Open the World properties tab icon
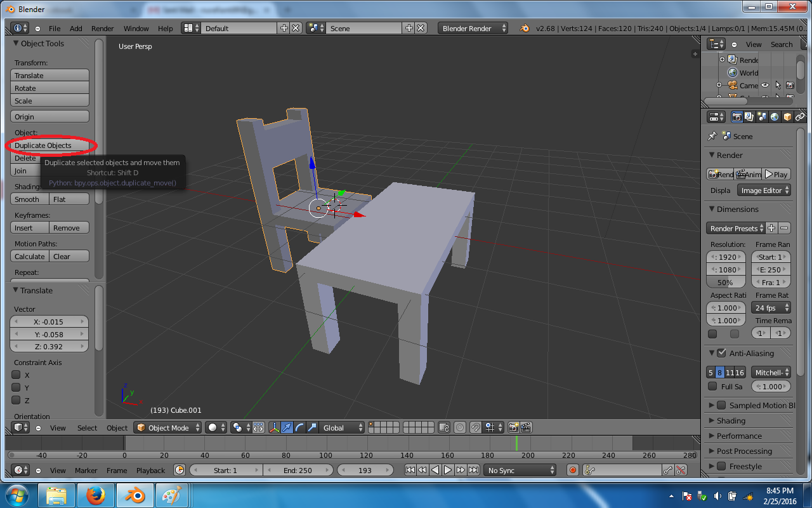 (775, 117)
